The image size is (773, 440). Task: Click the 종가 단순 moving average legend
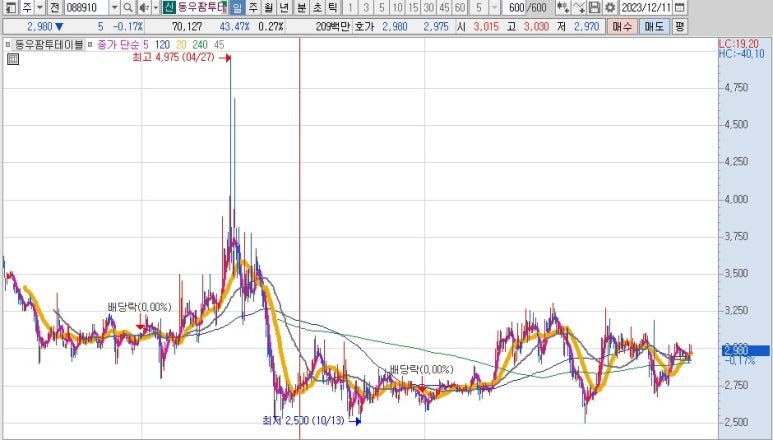point(118,45)
